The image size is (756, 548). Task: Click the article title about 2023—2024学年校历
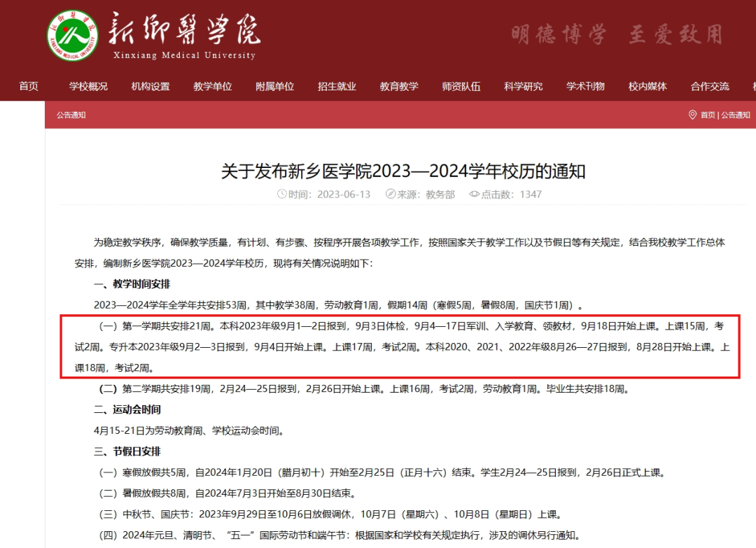click(403, 171)
